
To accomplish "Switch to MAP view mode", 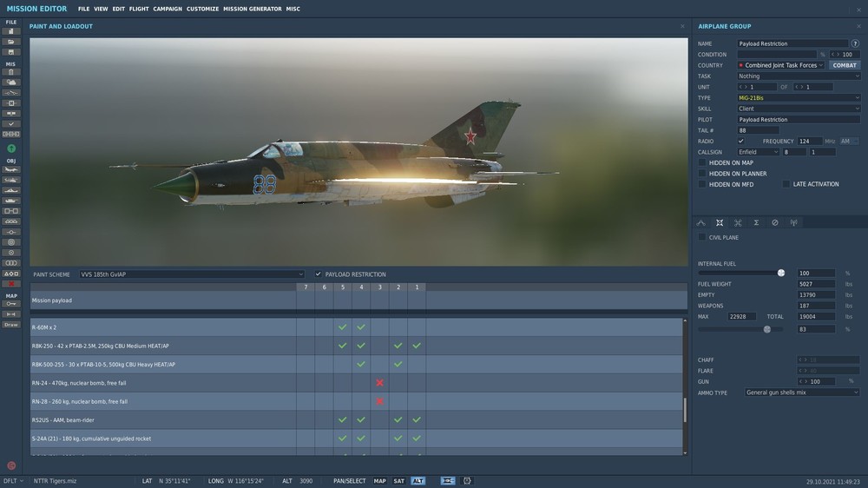I will point(380,481).
